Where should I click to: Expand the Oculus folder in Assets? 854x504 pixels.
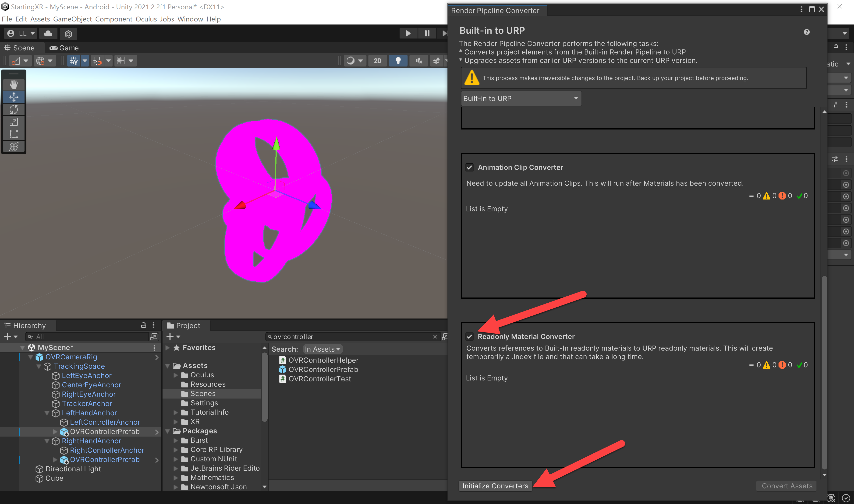[x=176, y=375]
